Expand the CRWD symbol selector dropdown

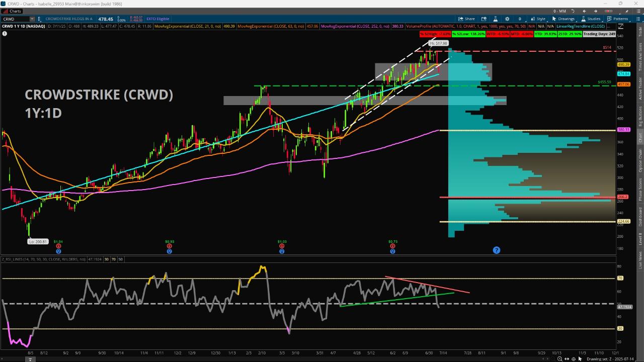coord(33,19)
